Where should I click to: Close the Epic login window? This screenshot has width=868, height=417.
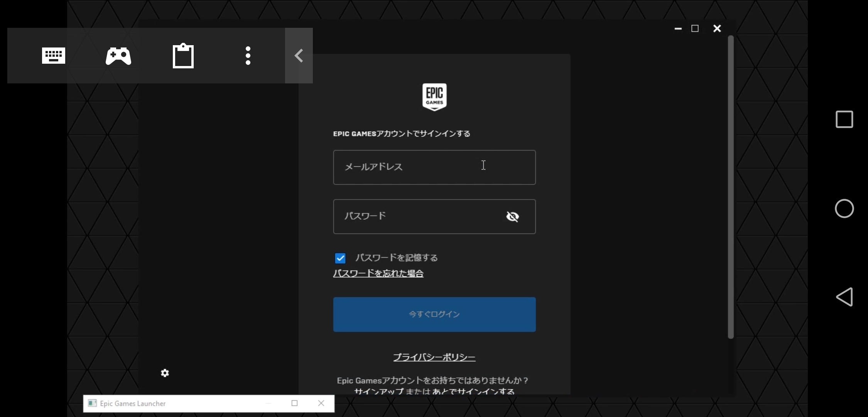(x=717, y=29)
